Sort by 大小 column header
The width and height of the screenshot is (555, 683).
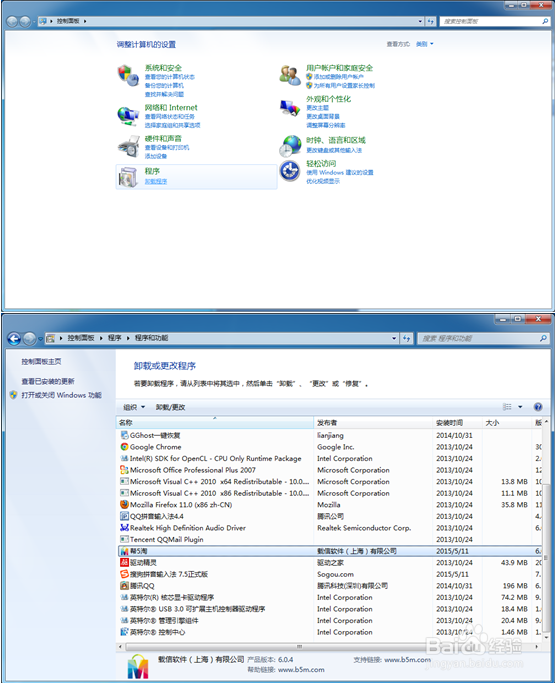pos(507,423)
